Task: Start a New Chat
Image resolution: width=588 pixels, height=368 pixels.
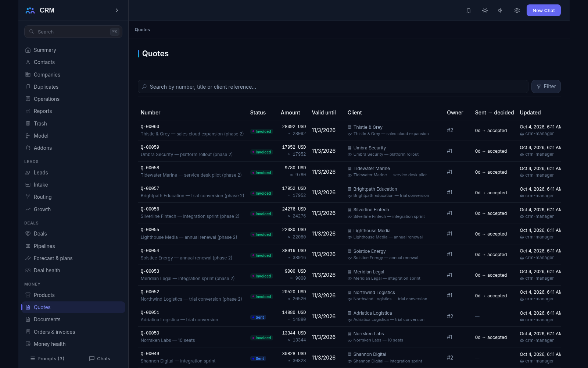Action: point(544,10)
